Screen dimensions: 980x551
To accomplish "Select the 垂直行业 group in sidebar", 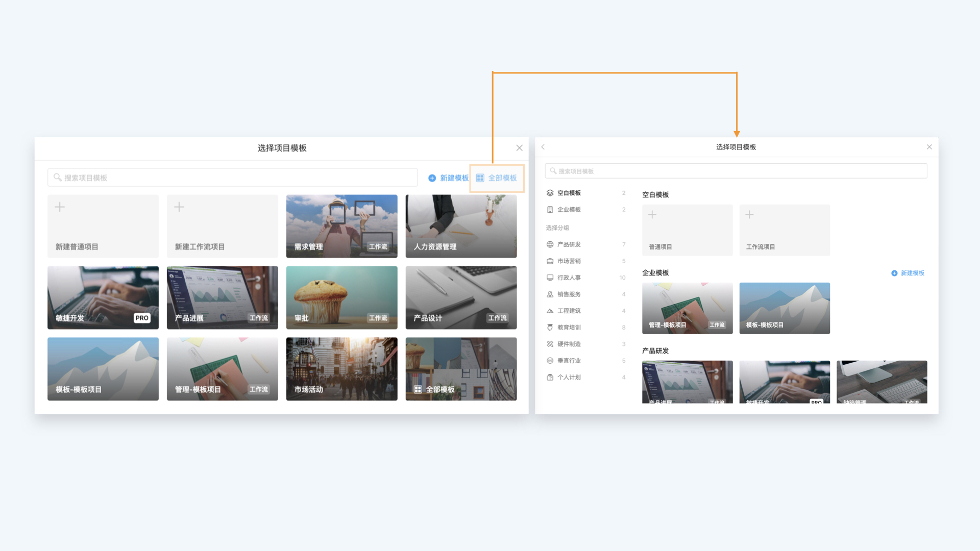I will [586, 361].
